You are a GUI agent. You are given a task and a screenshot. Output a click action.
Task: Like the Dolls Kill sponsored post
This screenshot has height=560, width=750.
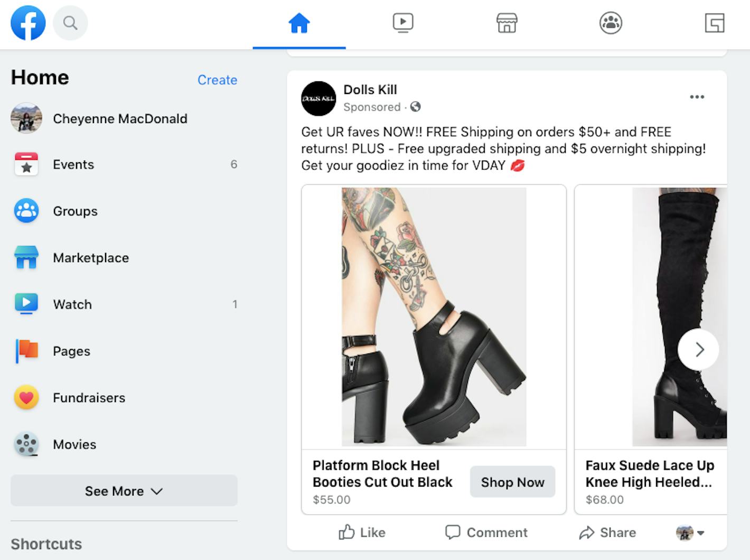click(361, 533)
